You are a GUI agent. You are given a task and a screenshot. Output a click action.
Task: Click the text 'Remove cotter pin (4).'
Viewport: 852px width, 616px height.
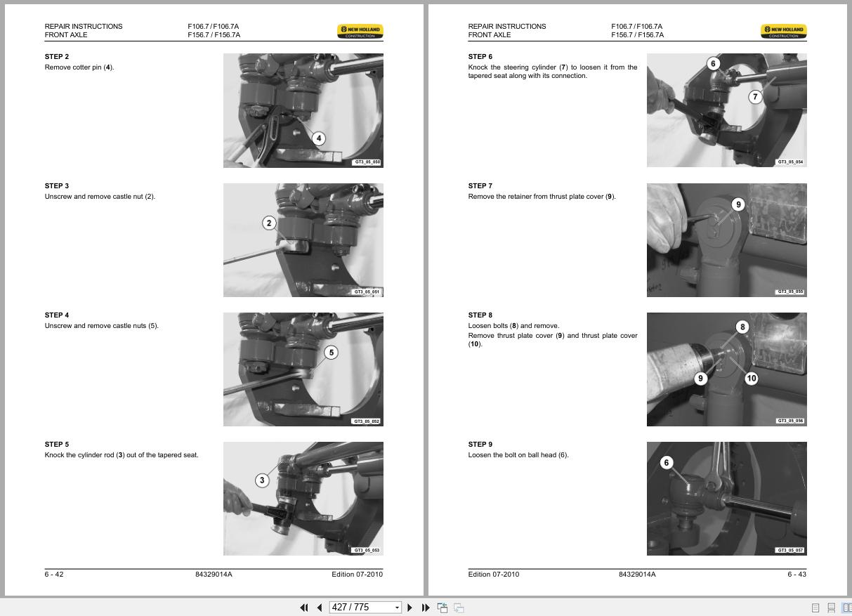point(79,67)
